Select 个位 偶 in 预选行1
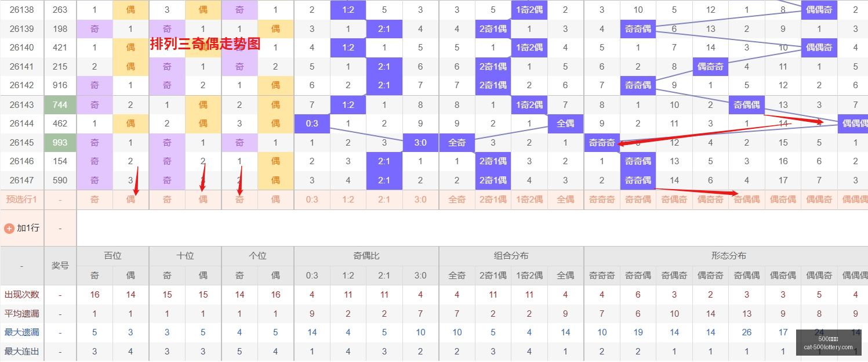Viewport: 868px width, 362px height. pos(275,200)
